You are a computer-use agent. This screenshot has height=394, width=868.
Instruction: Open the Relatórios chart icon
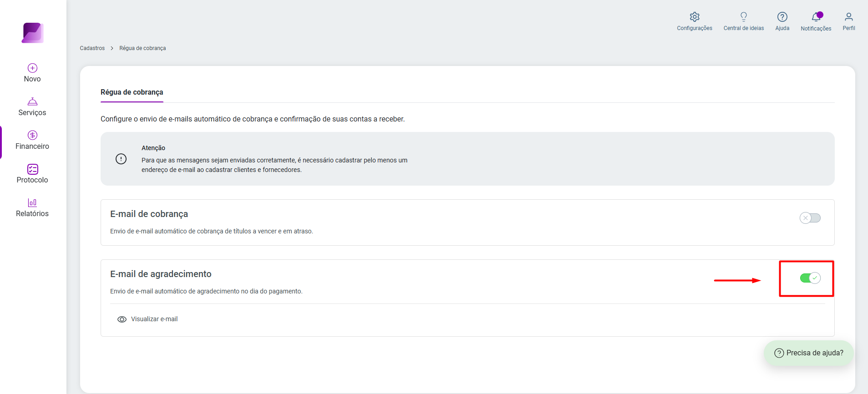32,202
